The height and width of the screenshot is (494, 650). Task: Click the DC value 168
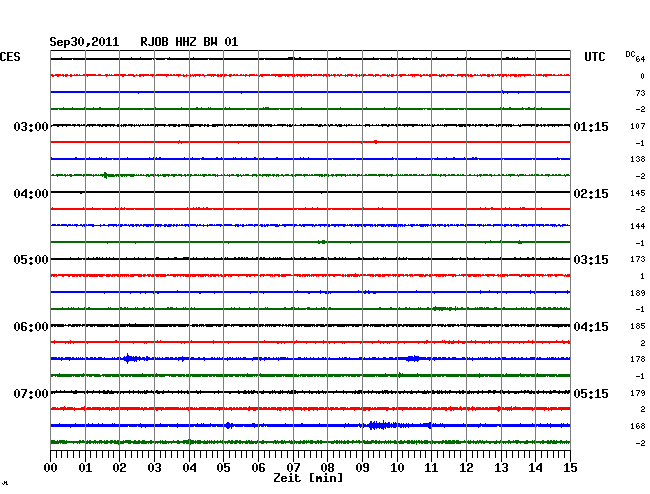(x=638, y=426)
